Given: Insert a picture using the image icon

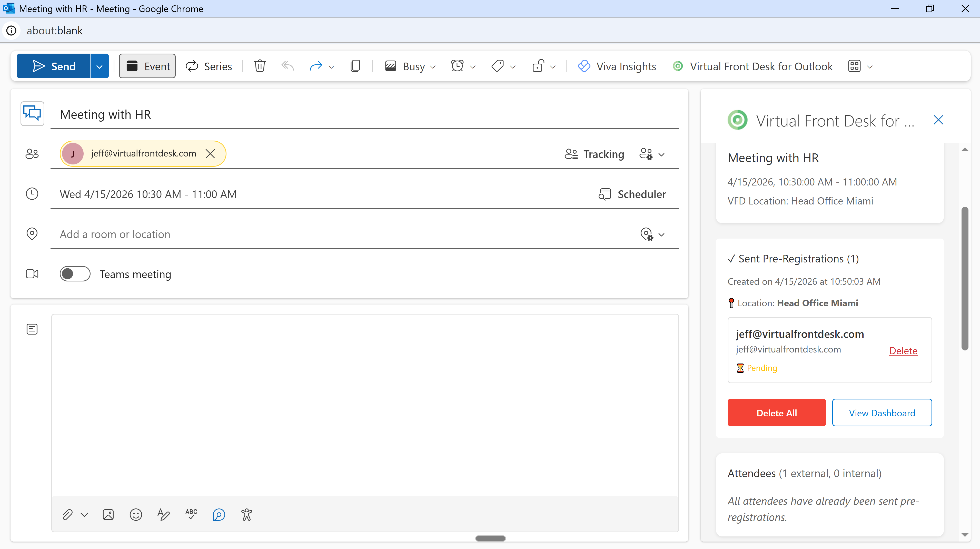Looking at the screenshot, I should [x=108, y=515].
